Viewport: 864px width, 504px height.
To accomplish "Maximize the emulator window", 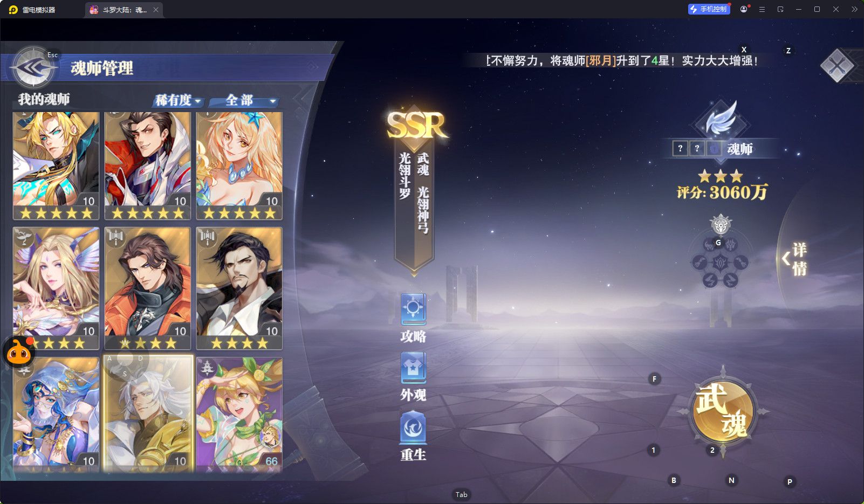I will 817,9.
